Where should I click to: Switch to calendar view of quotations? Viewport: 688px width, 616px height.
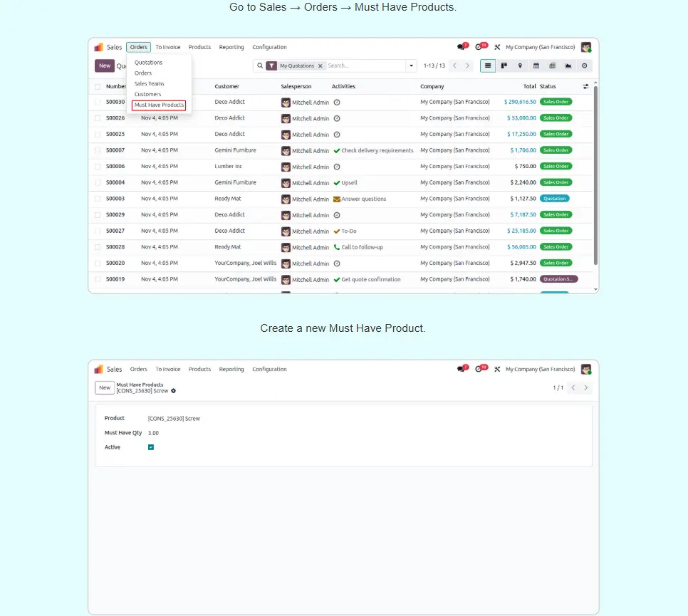536,66
